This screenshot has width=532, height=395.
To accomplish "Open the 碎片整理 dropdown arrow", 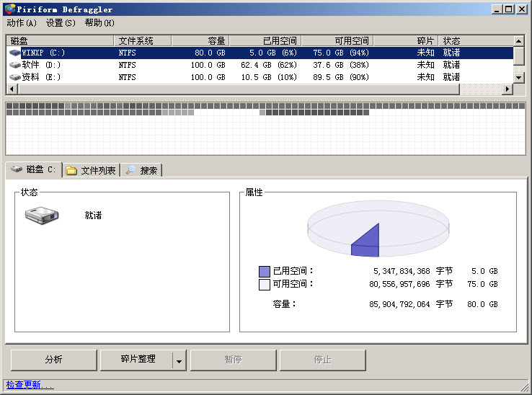I will point(179,360).
